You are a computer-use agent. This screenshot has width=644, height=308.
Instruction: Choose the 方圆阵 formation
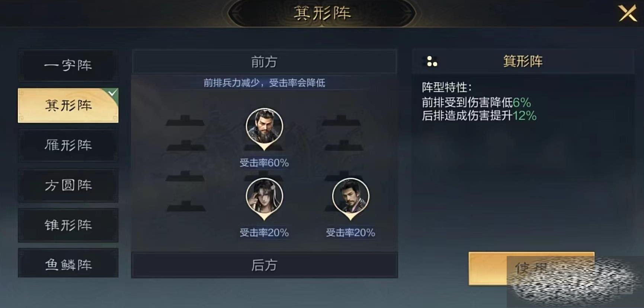pos(68,185)
